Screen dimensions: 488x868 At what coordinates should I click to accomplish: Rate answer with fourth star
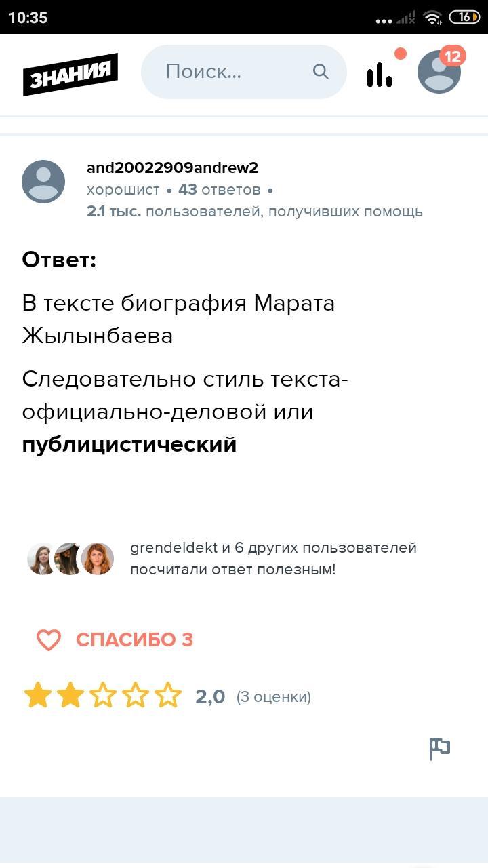(x=136, y=696)
